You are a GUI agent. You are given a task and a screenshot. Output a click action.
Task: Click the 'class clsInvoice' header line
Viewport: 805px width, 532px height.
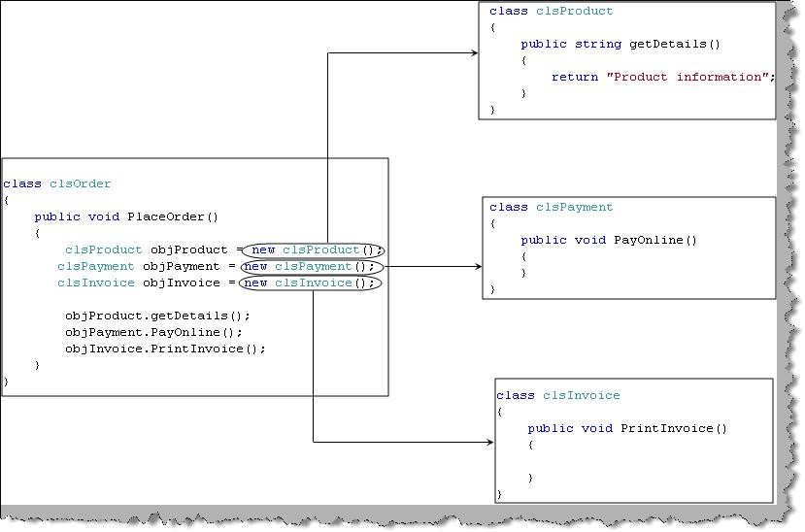[x=558, y=395]
